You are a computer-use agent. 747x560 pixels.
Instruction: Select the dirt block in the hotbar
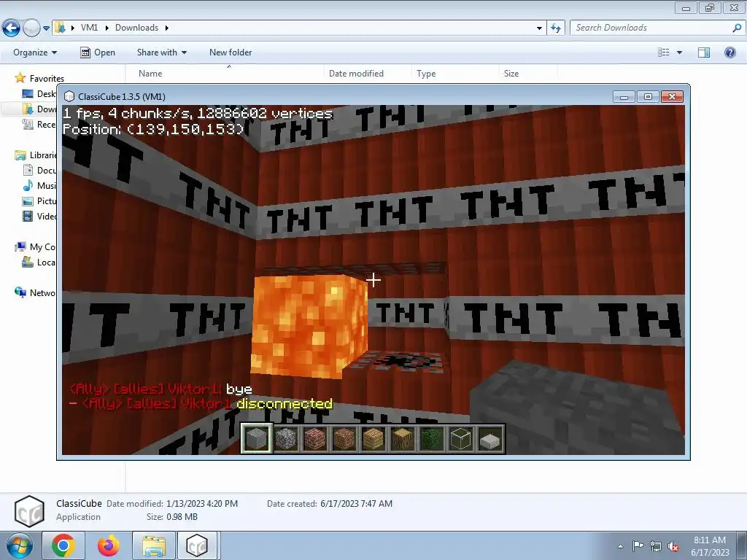[x=344, y=438]
